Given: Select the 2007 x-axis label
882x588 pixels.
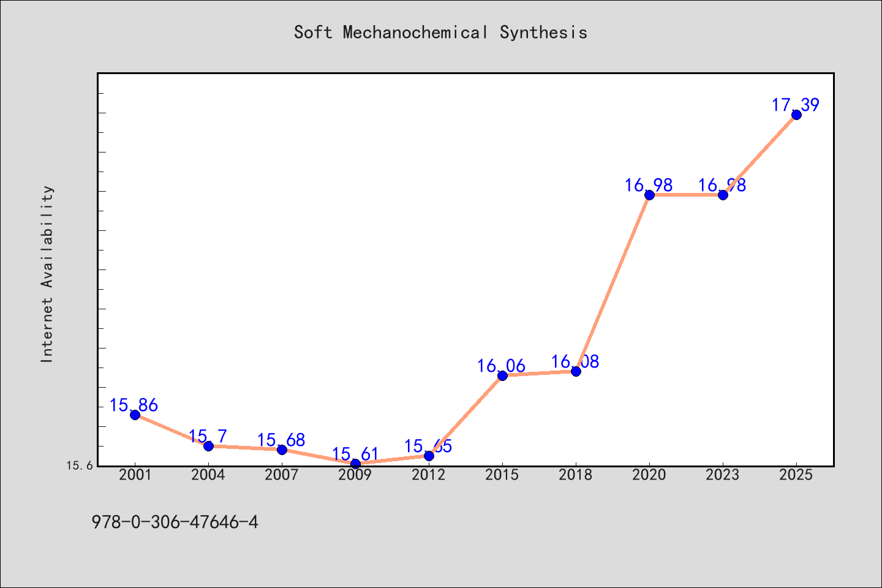Looking at the screenshot, I should click(x=282, y=475).
